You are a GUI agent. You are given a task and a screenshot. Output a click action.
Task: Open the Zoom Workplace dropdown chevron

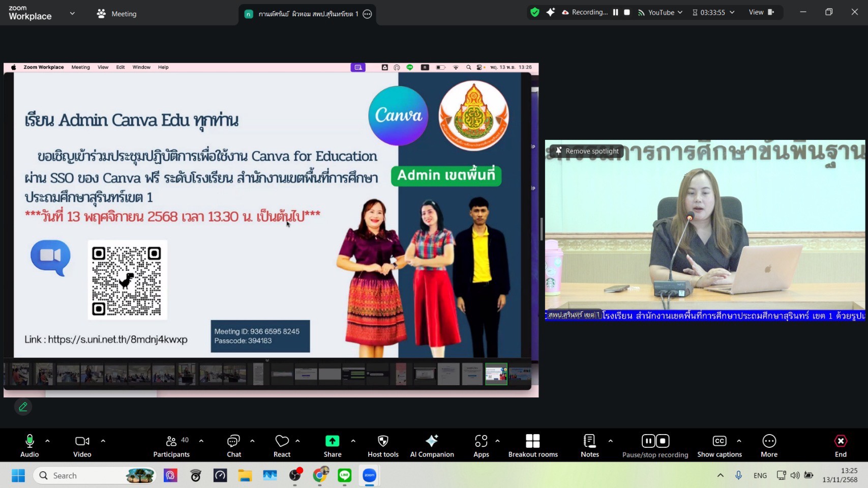click(72, 14)
